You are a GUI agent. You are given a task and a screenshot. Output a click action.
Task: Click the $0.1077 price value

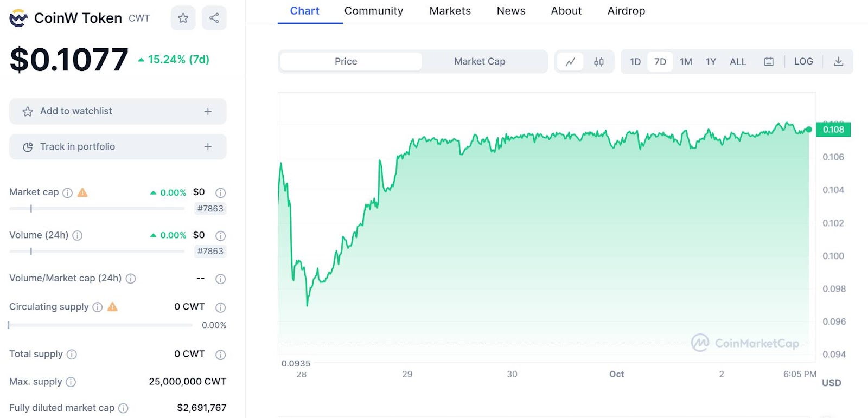coord(69,60)
